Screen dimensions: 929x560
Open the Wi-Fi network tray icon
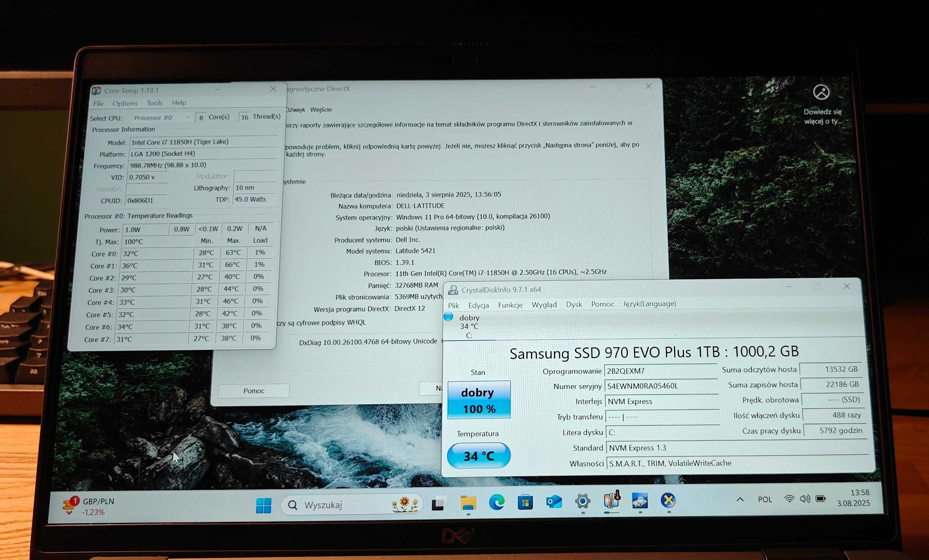789,499
